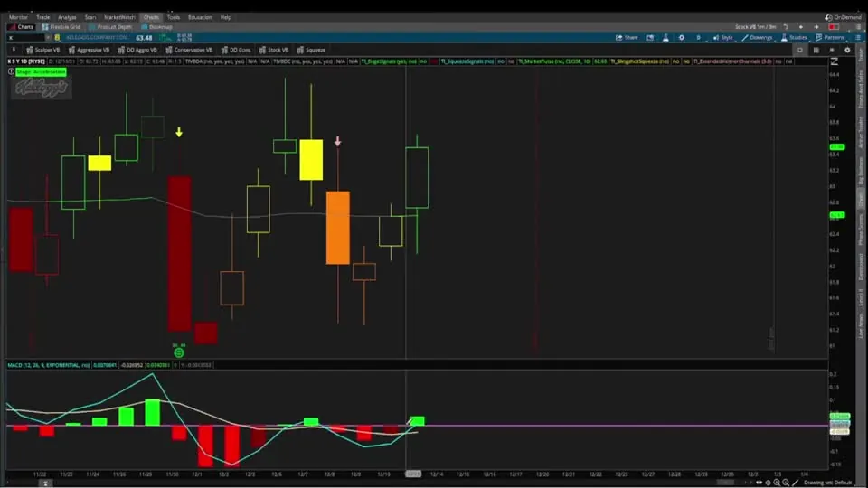Click the TI_SqueezeSignals study label
Viewport: 868px width, 488px height.
coord(467,61)
